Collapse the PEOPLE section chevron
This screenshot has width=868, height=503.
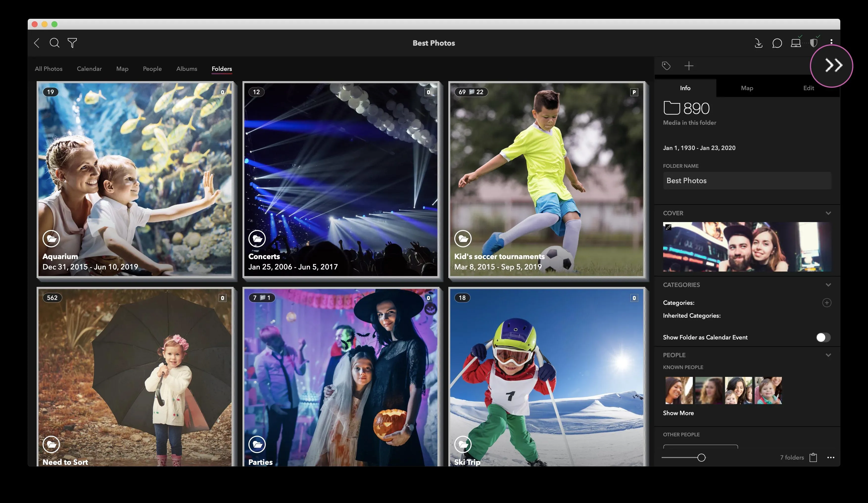828,355
